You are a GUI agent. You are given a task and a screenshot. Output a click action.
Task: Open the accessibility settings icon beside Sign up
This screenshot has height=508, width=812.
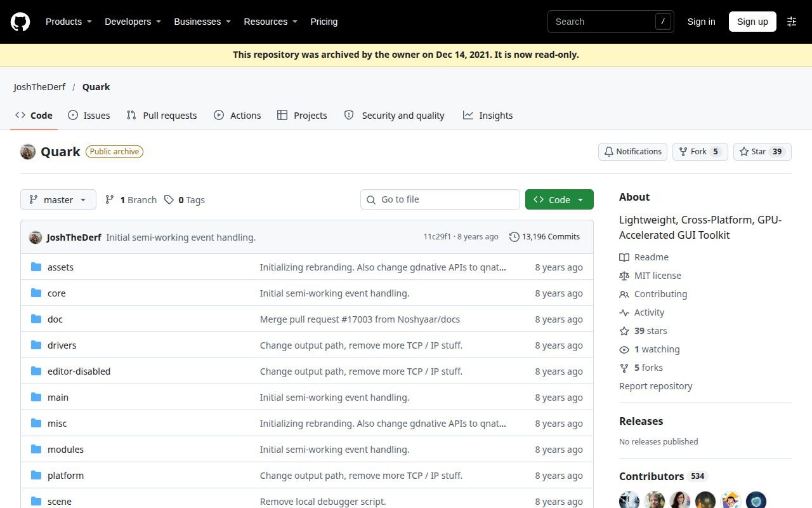[792, 22]
